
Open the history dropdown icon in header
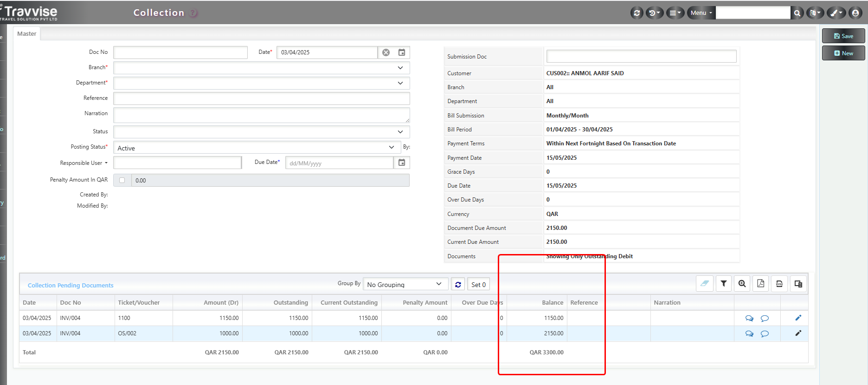654,13
